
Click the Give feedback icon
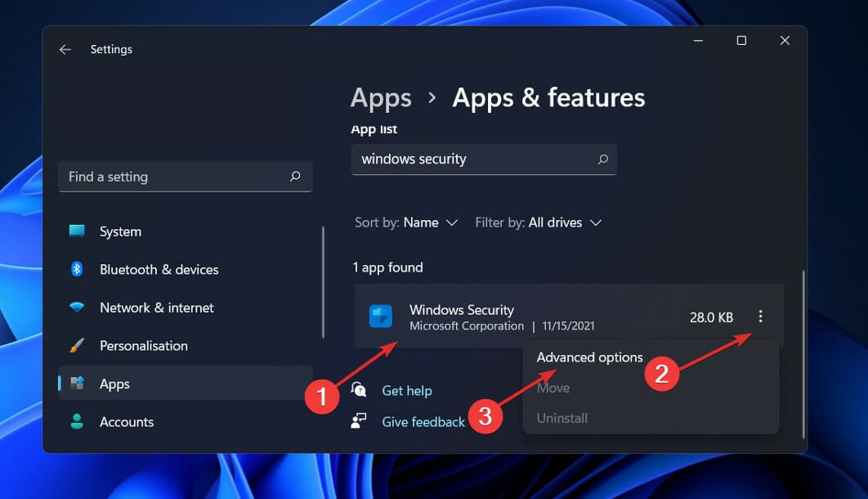pos(358,420)
